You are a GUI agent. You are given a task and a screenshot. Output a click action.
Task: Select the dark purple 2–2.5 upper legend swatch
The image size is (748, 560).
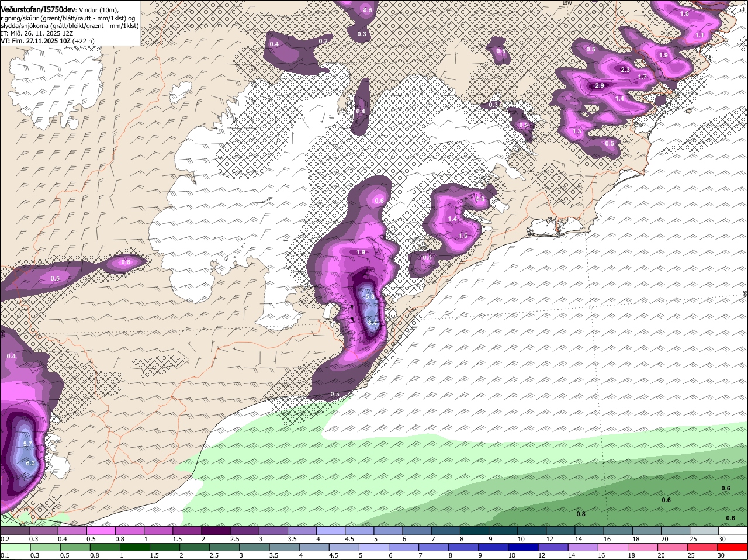pyautogui.click(x=216, y=531)
